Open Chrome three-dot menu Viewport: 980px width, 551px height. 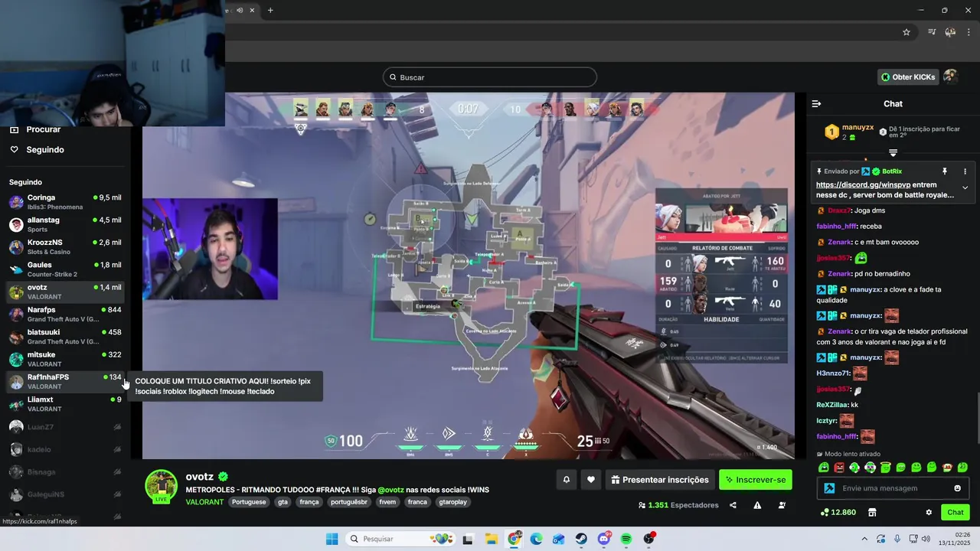(969, 32)
